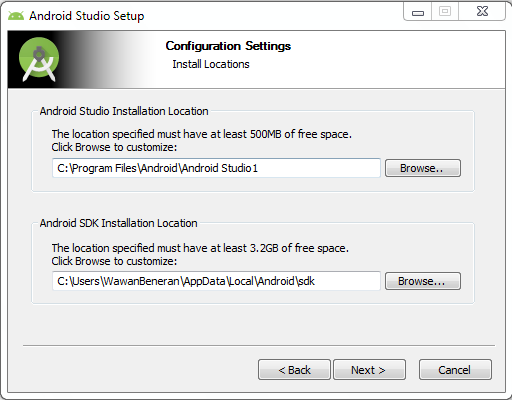Click 'Click Browse to customize' under SDK section
Viewport: 512px width, 400px height.
pyautogui.click(x=114, y=261)
